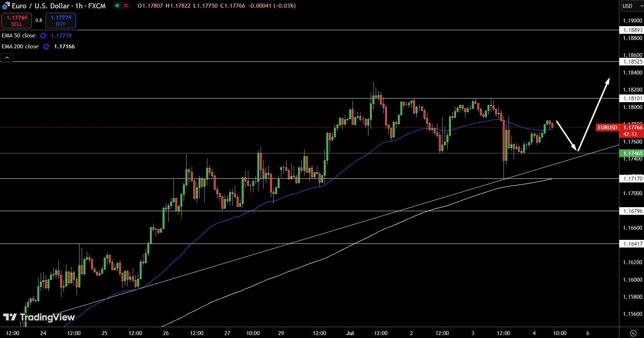Click the current price label 1.17766 on axis

click(x=632, y=128)
